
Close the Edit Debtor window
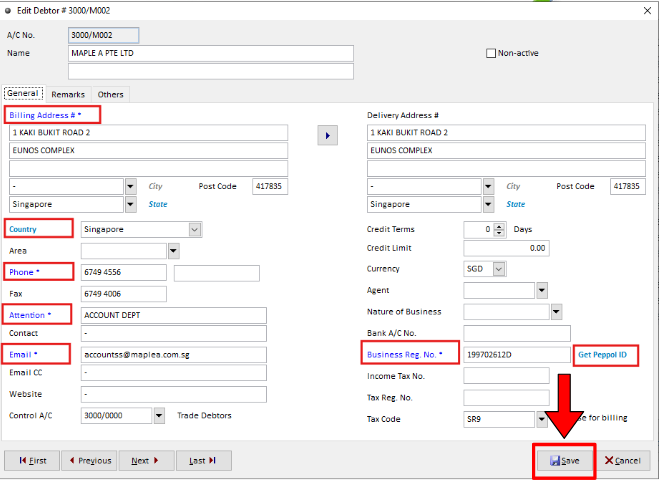click(647, 11)
